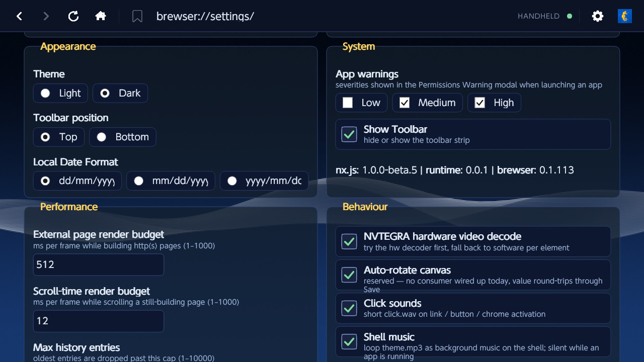
Task: Enable Low severity app warnings
Action: [361, 103]
